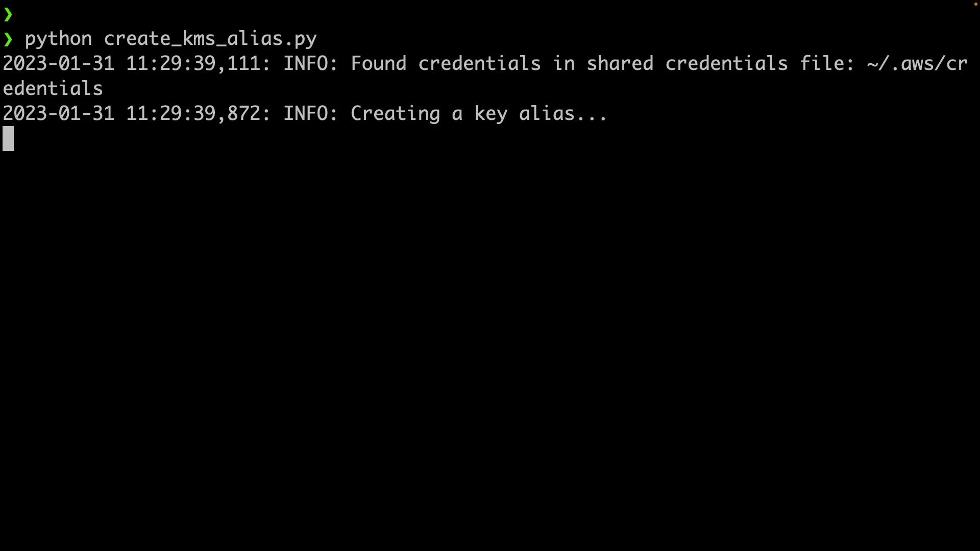980x551 pixels.
Task: Click the date 2023-01-31 on first log
Action: 59,64
